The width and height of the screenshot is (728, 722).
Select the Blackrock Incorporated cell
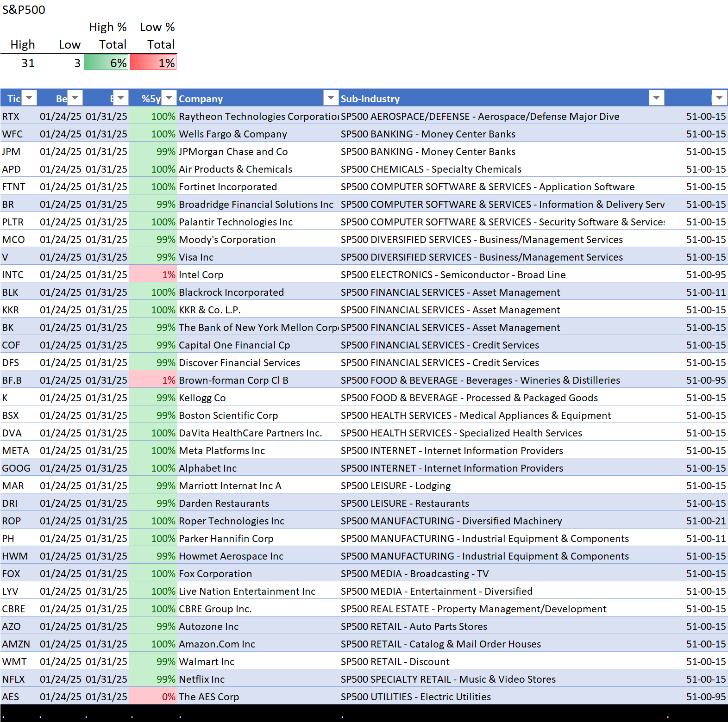pyautogui.click(x=258, y=292)
